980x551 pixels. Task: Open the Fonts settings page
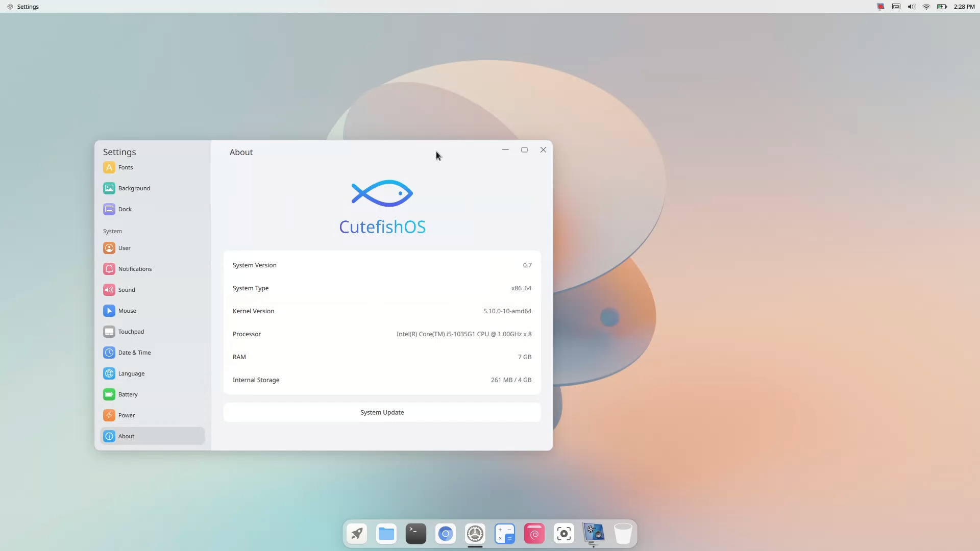(153, 167)
